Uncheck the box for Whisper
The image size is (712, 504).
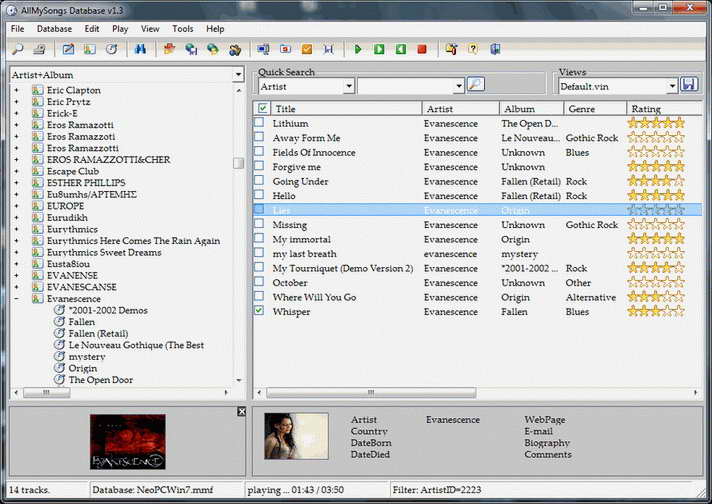[259, 311]
